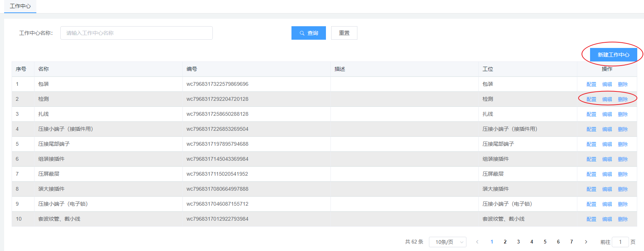This screenshot has width=644, height=251.
Task: Open the 10条/页 page size dropdown
Action: click(447, 242)
